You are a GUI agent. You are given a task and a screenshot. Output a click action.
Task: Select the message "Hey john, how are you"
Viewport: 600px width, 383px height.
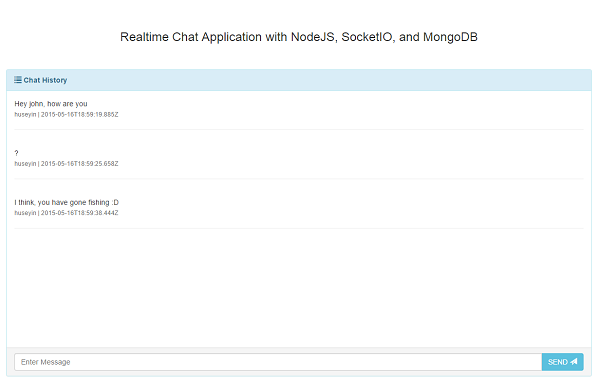coord(51,104)
